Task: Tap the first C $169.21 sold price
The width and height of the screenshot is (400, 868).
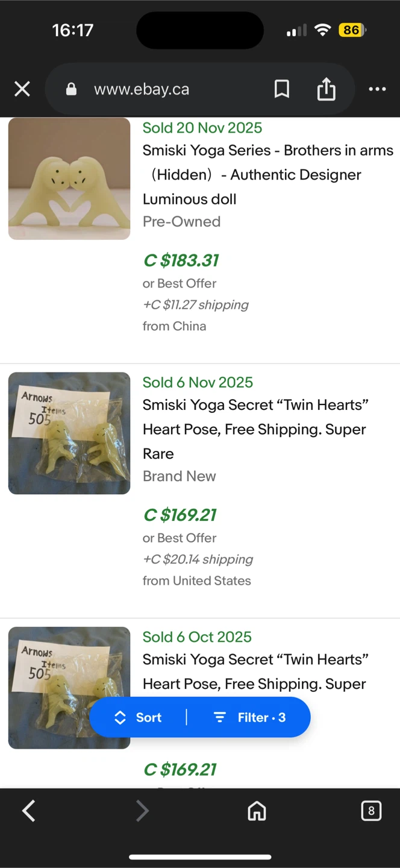Action: click(x=180, y=515)
